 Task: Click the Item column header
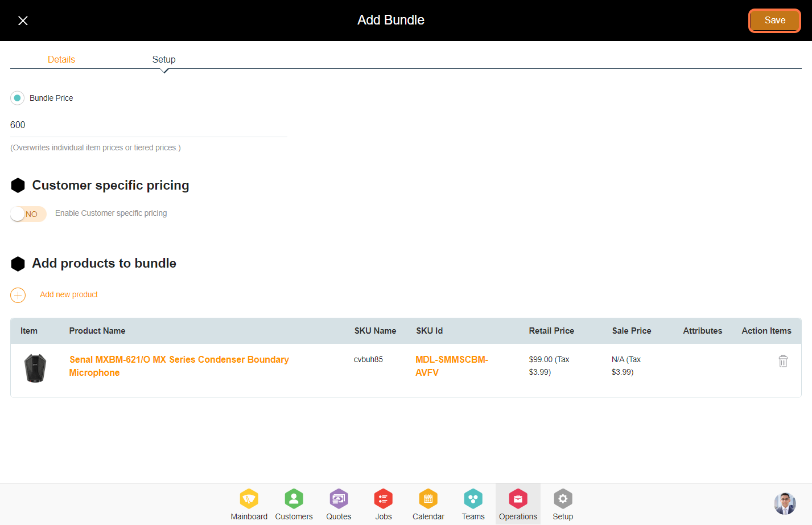pyautogui.click(x=29, y=331)
